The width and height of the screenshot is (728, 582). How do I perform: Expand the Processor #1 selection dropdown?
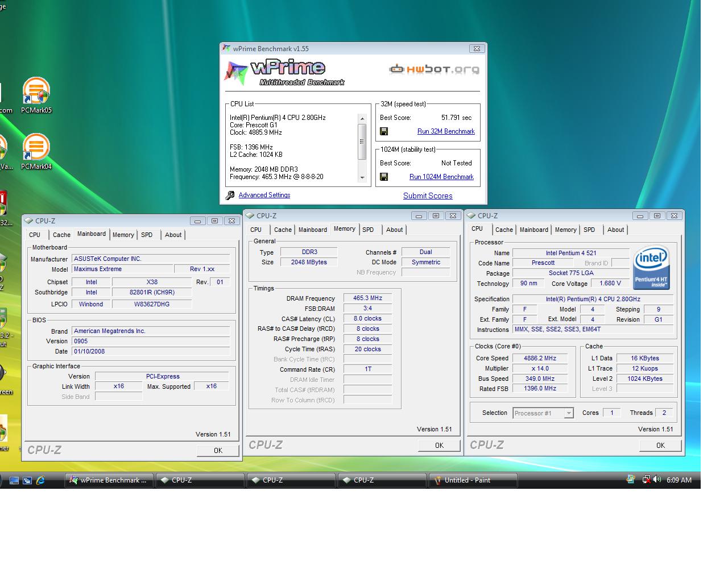569,413
